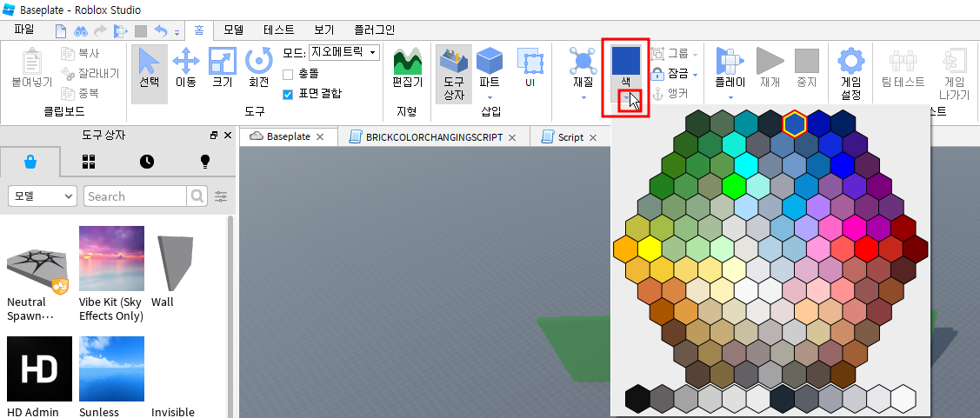980x418 pixels.
Task: Click the new file icon in title toolbar
Action: 61,30
